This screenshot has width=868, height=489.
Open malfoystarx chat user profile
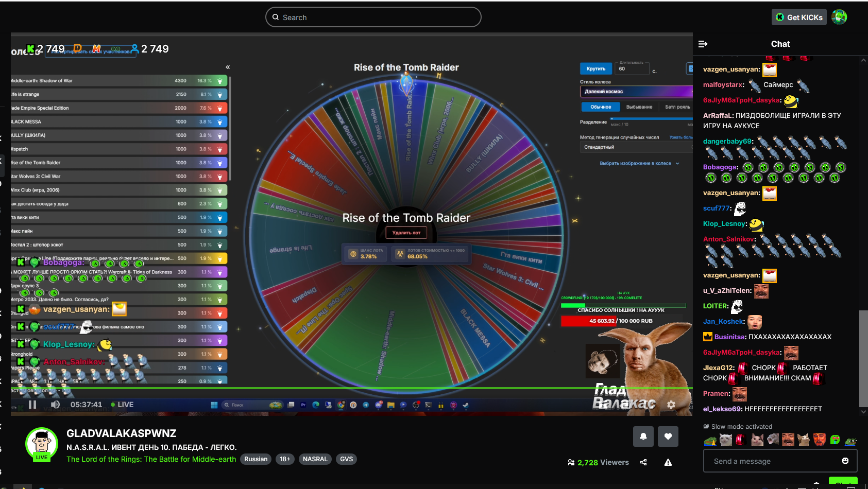point(723,85)
